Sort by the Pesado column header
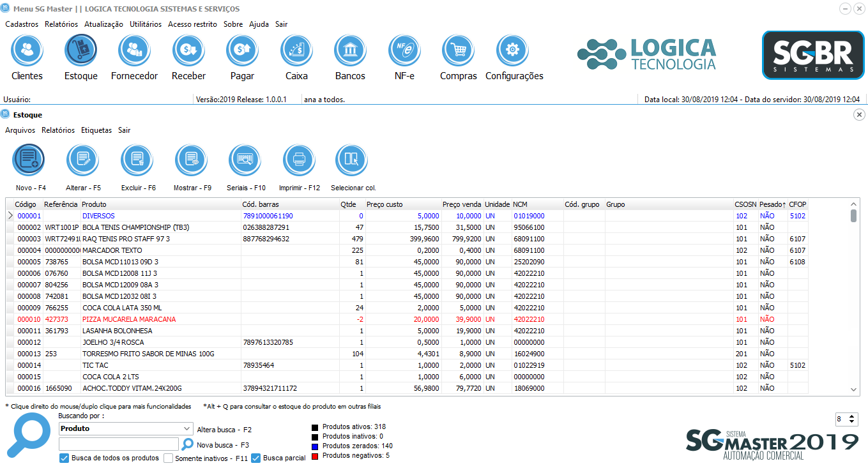The image size is (868, 468). coord(773,204)
